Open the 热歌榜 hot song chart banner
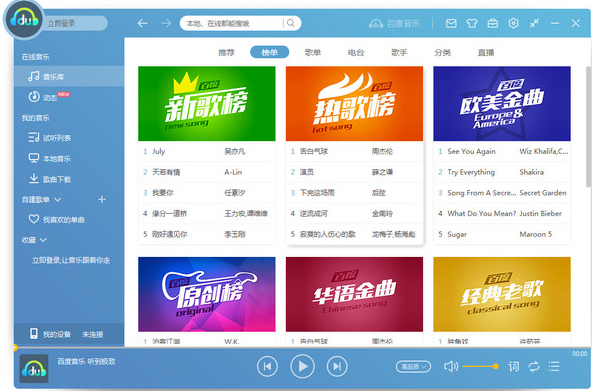The width and height of the screenshot is (592, 391). coord(355,104)
